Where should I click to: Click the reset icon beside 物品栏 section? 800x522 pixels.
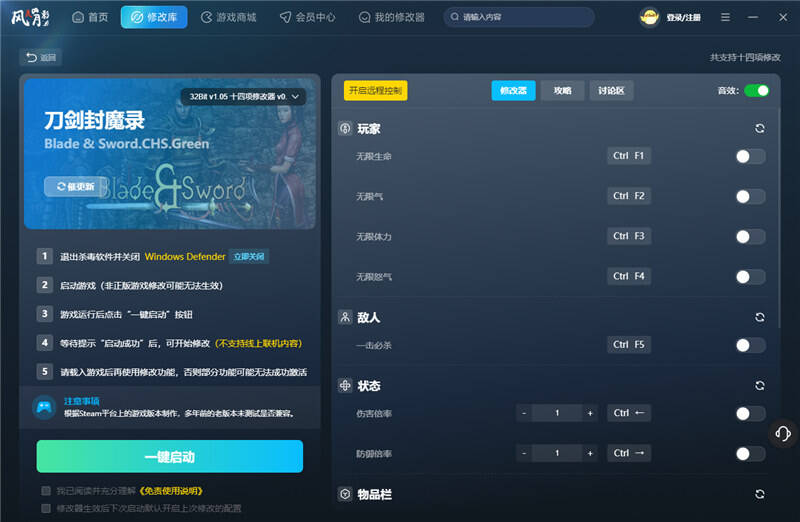[760, 494]
